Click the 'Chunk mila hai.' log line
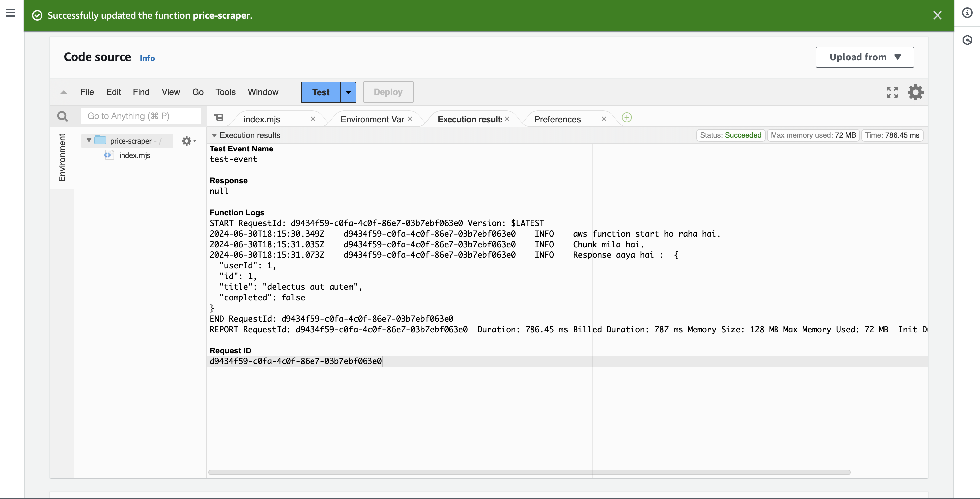The height and width of the screenshot is (499, 980). (427, 245)
